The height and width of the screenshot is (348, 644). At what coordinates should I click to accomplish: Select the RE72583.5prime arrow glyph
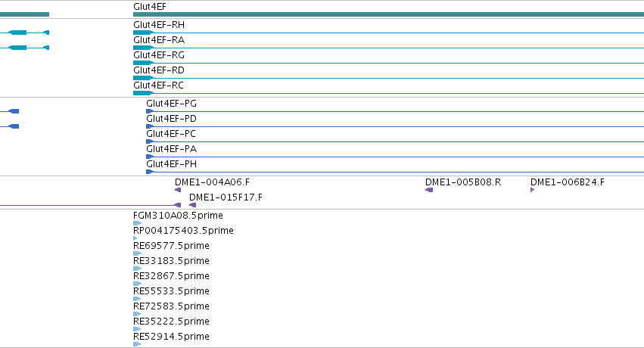pos(137,315)
